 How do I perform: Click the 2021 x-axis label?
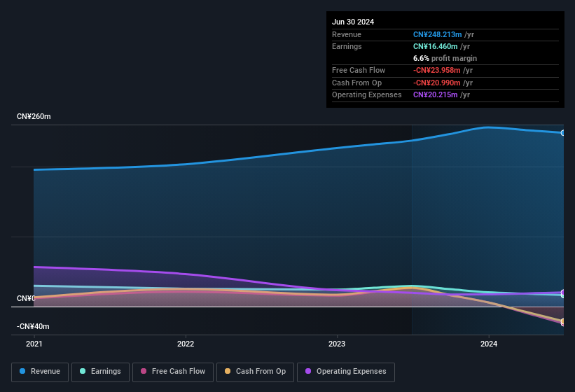(x=34, y=344)
